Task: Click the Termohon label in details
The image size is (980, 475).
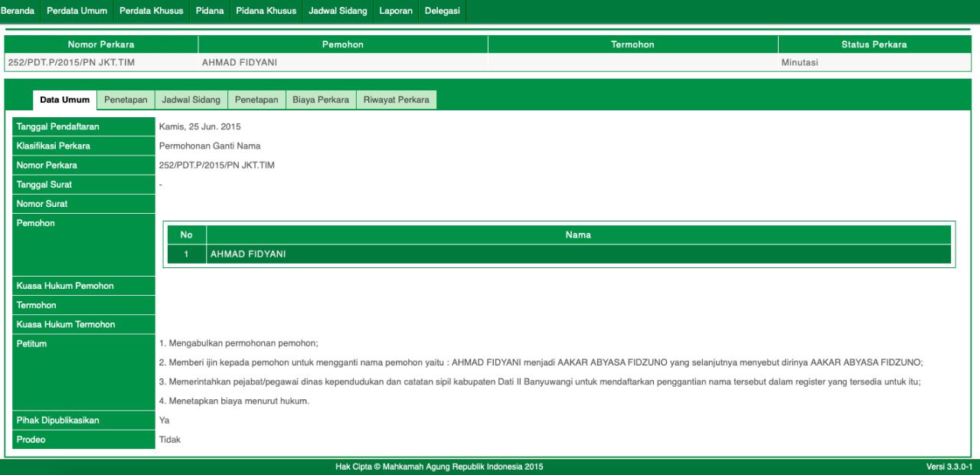Action: (x=84, y=305)
